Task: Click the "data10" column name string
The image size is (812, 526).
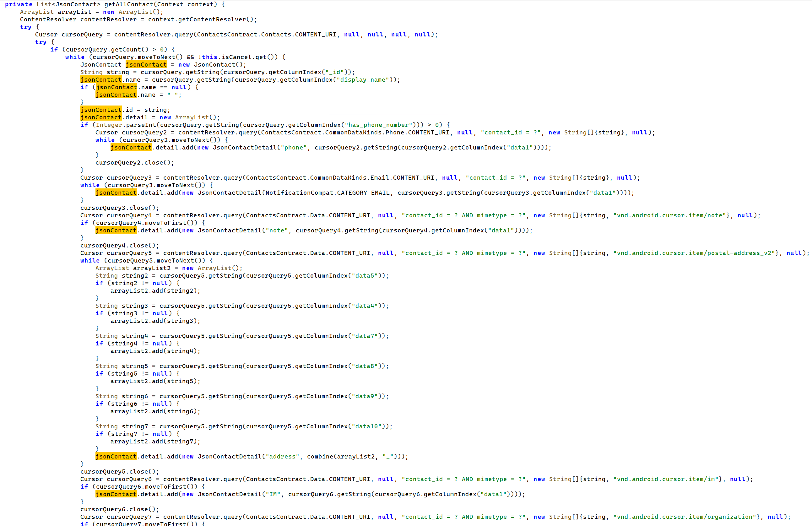Action: click(367, 426)
